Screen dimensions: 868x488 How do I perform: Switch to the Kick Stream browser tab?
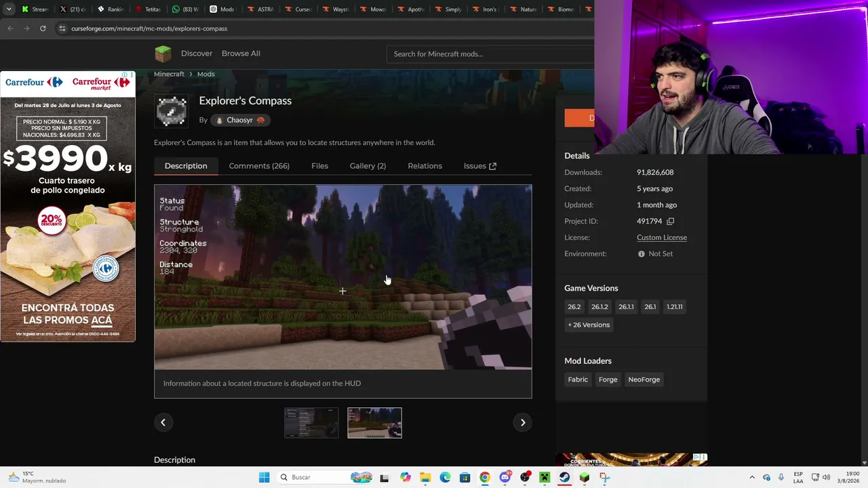pos(35,9)
